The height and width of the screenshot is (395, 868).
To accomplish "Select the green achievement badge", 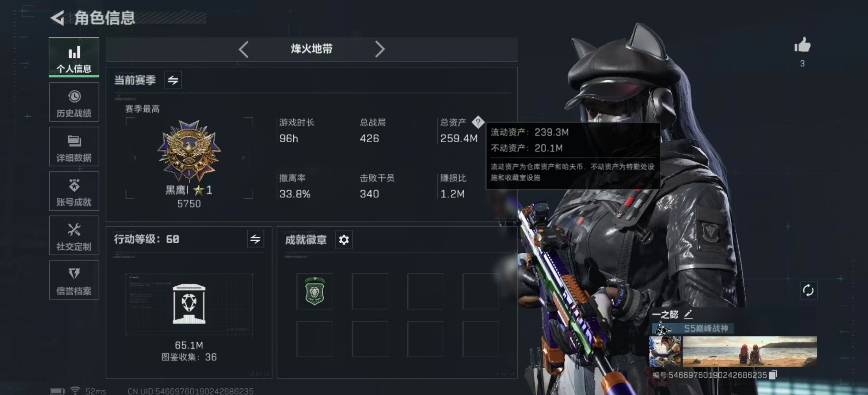I will [315, 291].
